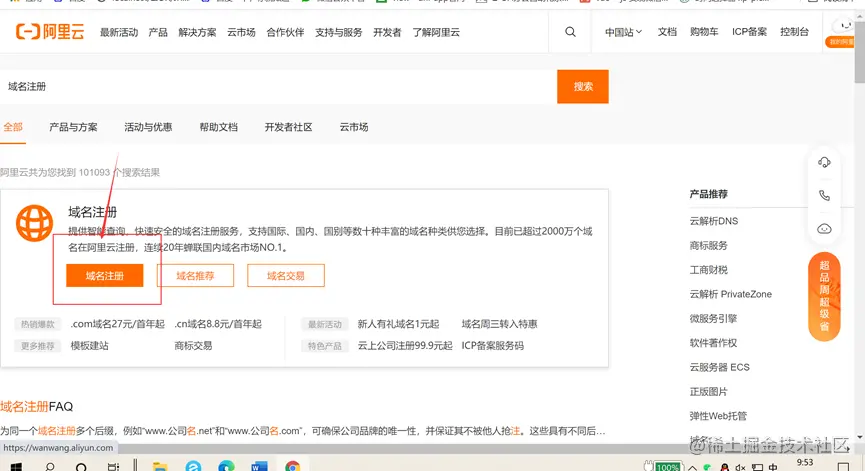Open 云解析DNS in 产品推荐

click(x=713, y=221)
